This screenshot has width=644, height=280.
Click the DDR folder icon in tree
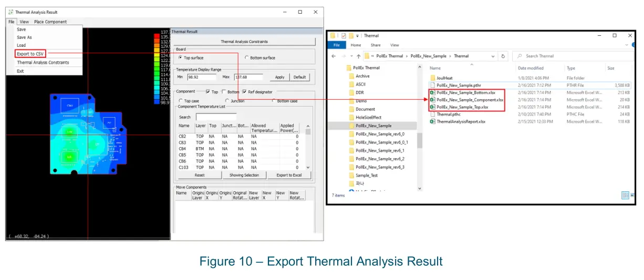[351, 92]
